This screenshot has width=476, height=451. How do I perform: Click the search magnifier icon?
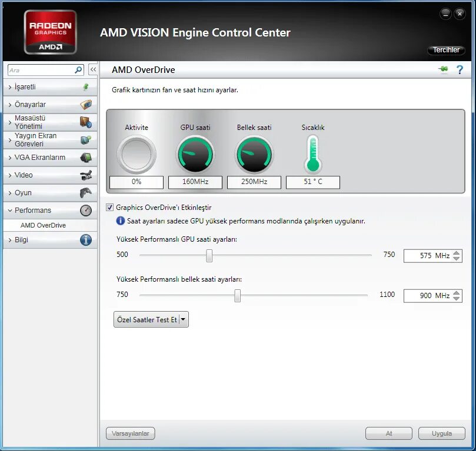point(78,70)
